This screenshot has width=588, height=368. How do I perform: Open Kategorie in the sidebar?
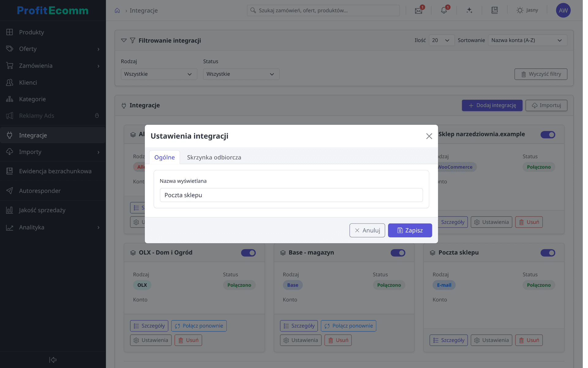click(53, 99)
